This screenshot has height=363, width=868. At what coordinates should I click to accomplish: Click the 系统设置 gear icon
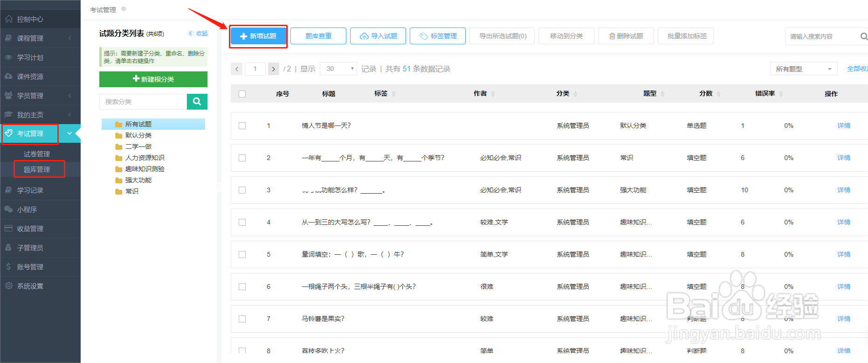point(9,286)
